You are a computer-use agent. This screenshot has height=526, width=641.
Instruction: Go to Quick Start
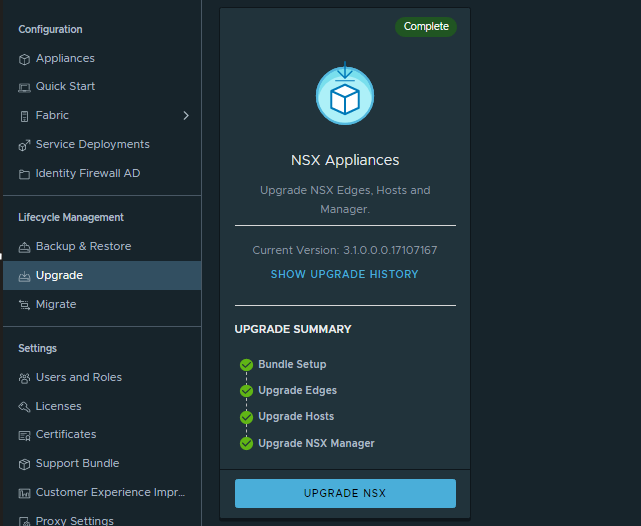tap(65, 86)
